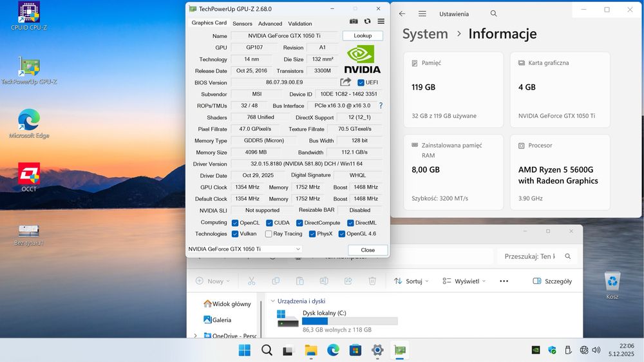Viewport: 644px width, 362px height.
Task: Click the NVIDIA logo in GPU-Z
Action: coord(362,59)
